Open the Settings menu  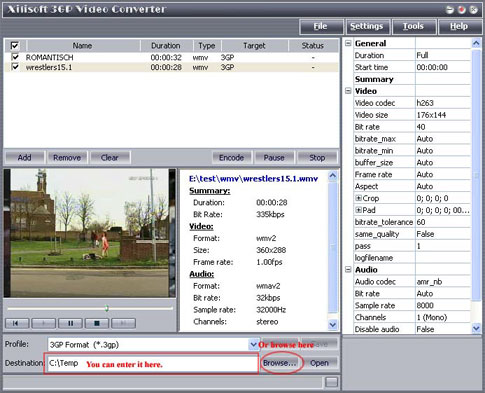click(367, 26)
